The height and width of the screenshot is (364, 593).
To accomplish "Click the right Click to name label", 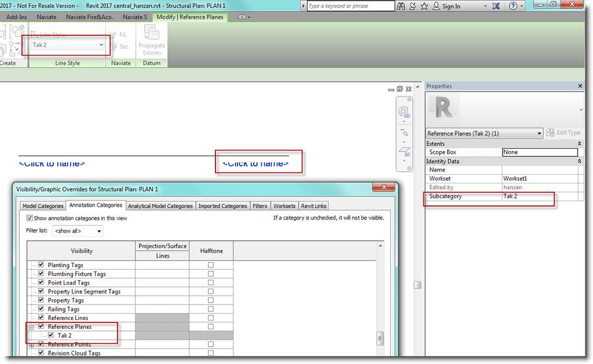I will 255,163.
